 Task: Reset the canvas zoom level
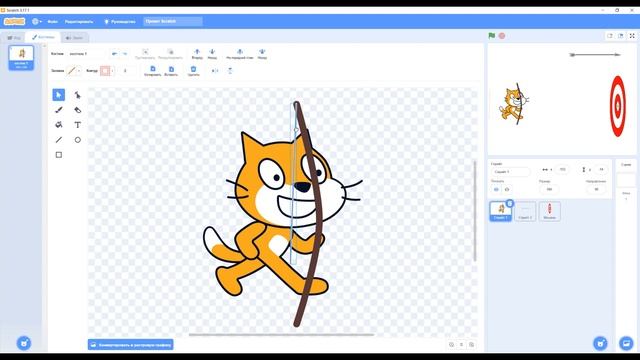tap(462, 344)
